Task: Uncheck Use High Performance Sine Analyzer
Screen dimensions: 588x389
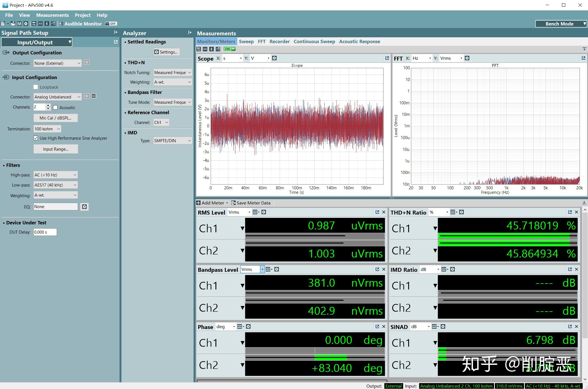Action: click(36, 138)
